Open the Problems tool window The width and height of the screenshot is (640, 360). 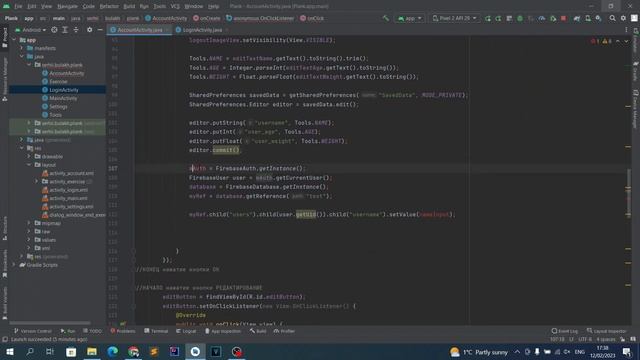(x=123, y=331)
